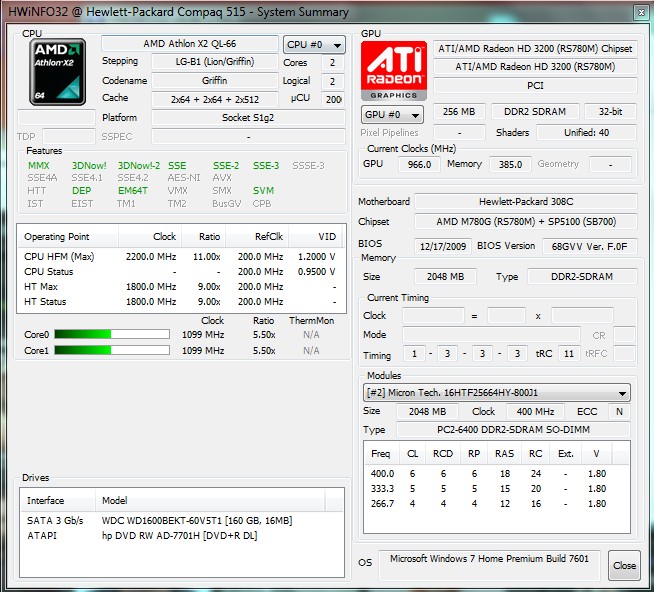This screenshot has height=592, width=654.
Task: Select the 400.0 frequency timing row
Action: coord(496,474)
